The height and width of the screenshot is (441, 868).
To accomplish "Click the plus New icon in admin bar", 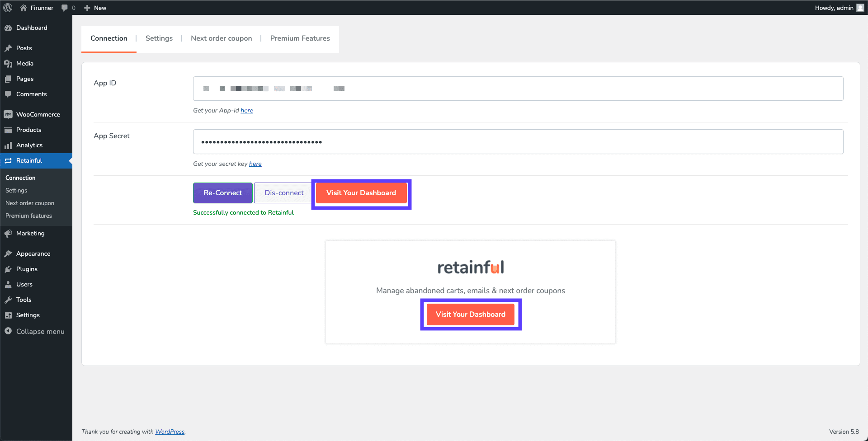I will [x=87, y=8].
